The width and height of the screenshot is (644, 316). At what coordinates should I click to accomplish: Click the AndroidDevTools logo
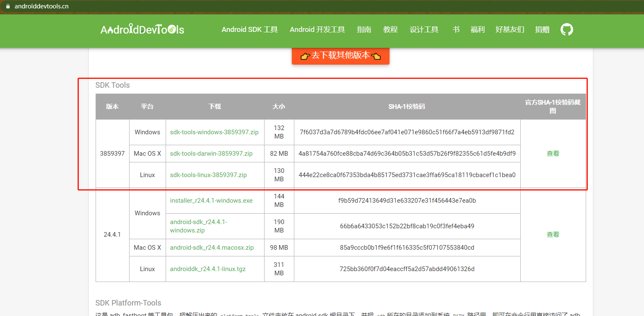tap(142, 29)
